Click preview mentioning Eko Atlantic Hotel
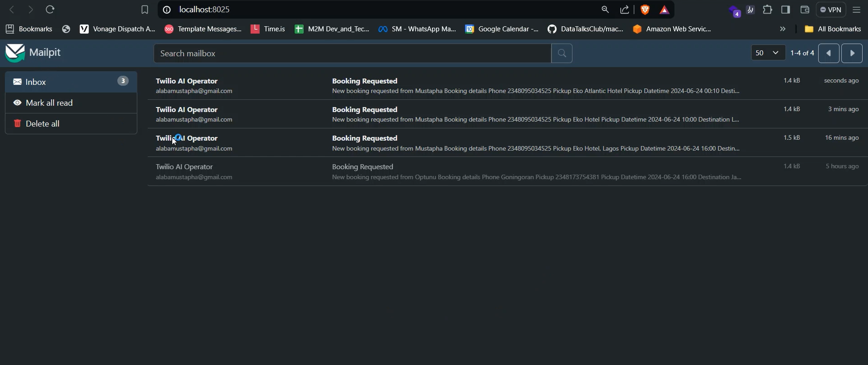 coord(536,91)
